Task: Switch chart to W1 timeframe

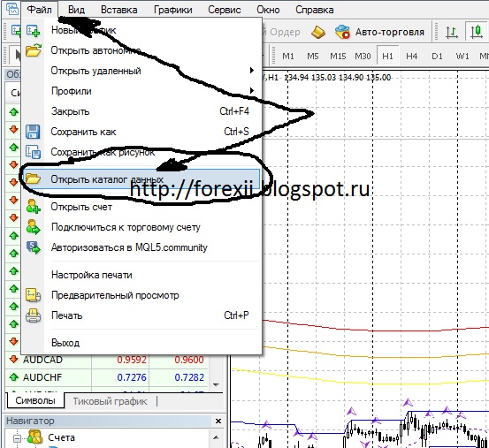Action: [x=462, y=56]
